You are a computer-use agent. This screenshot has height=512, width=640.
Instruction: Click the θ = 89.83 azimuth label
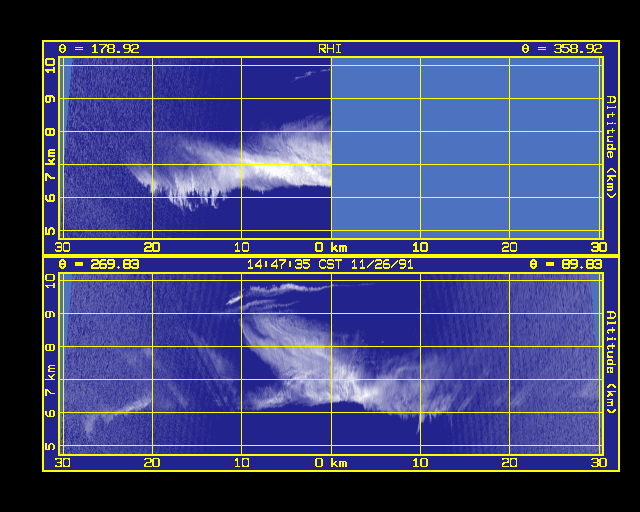tap(566, 264)
